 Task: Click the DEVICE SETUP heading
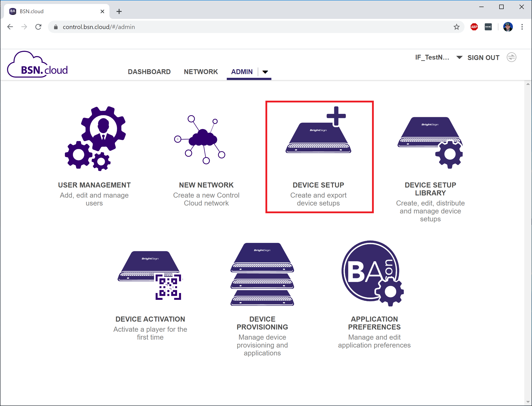[318, 185]
